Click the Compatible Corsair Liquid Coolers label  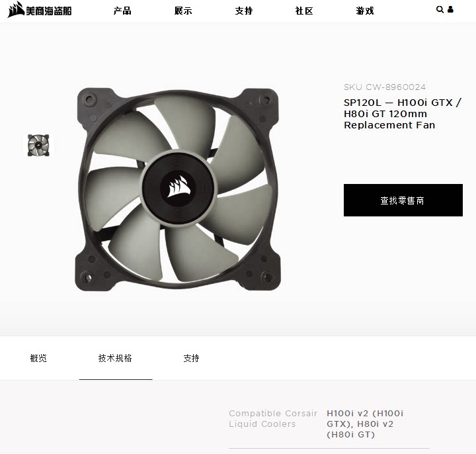click(273, 418)
